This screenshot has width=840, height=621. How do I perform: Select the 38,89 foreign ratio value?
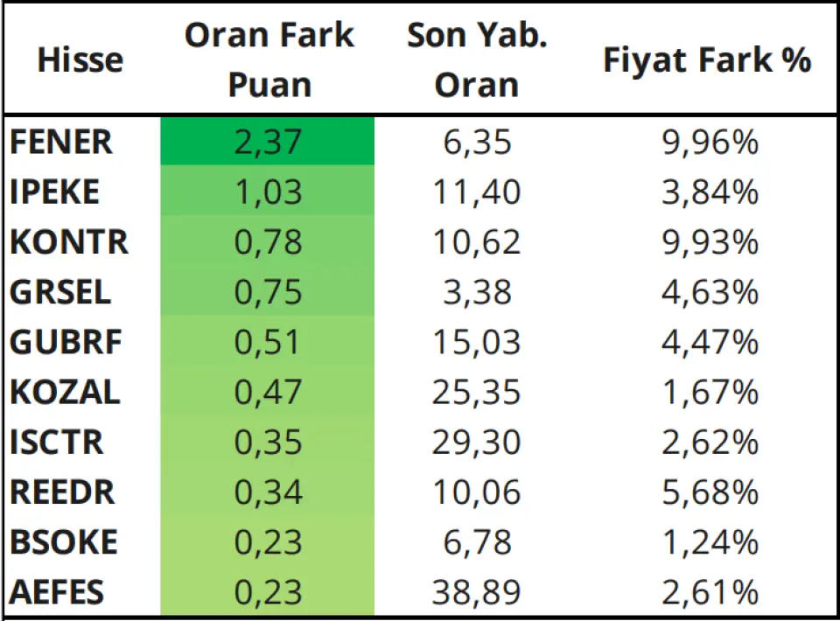coord(476,593)
